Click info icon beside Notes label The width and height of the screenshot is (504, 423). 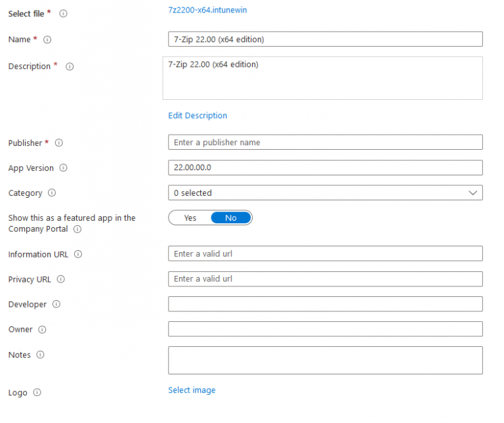[40, 355]
